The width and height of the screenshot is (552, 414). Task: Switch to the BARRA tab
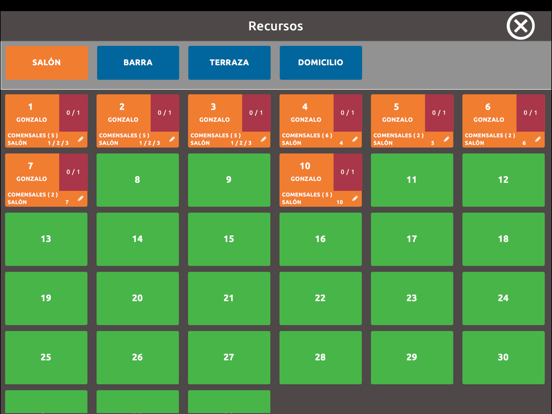point(138,63)
